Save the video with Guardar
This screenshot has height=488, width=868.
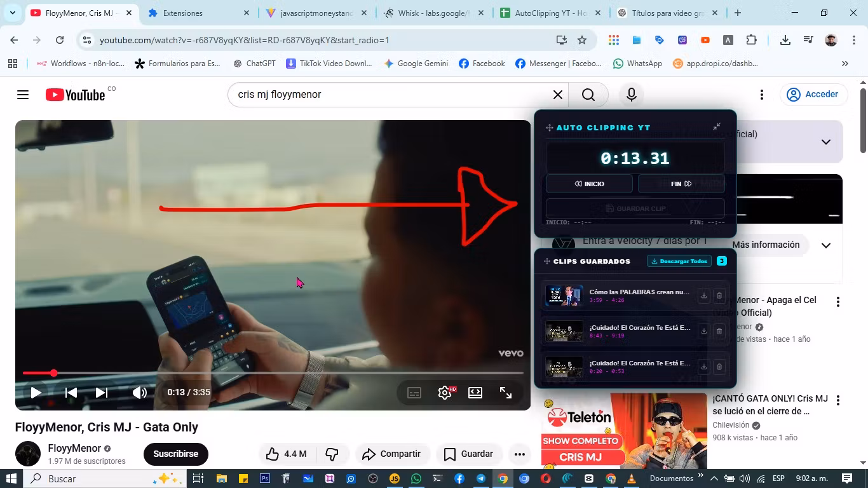(469, 454)
